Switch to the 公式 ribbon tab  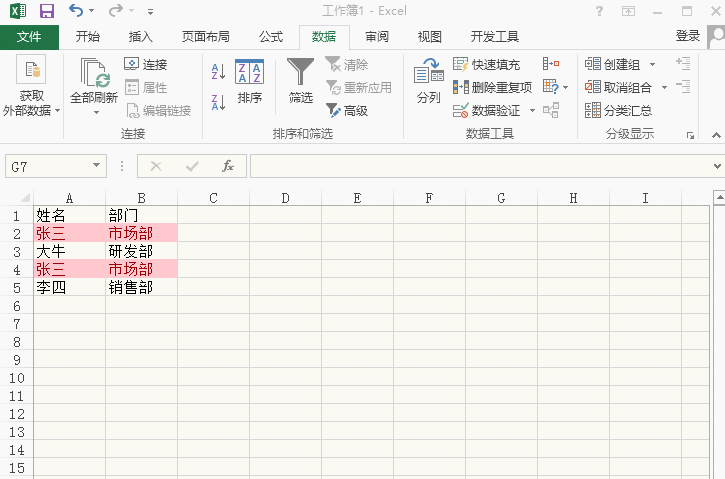(x=271, y=37)
